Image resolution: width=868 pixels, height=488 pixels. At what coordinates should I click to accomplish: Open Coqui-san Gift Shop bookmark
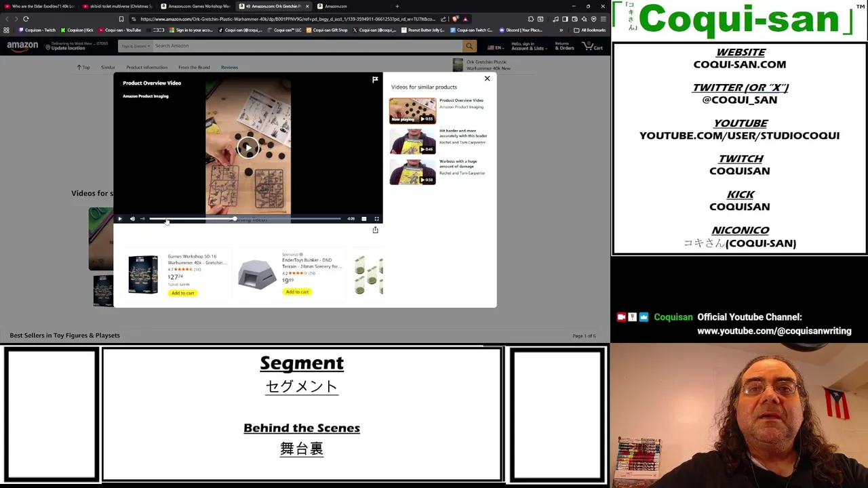pos(326,30)
